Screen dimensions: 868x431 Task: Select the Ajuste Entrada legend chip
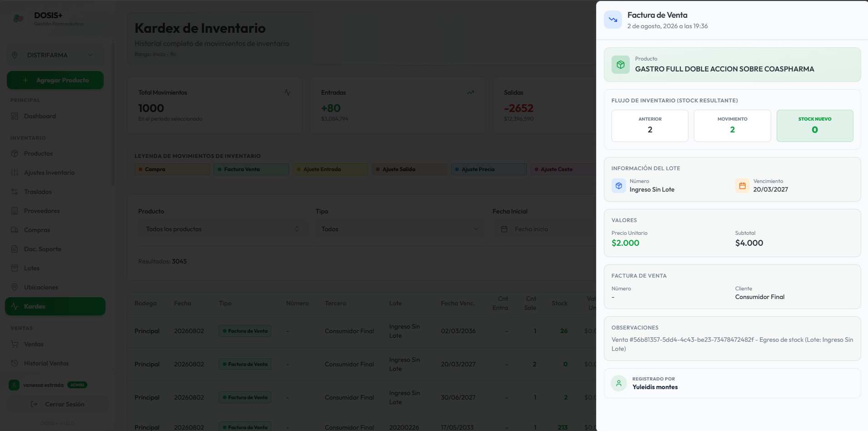[331, 169]
